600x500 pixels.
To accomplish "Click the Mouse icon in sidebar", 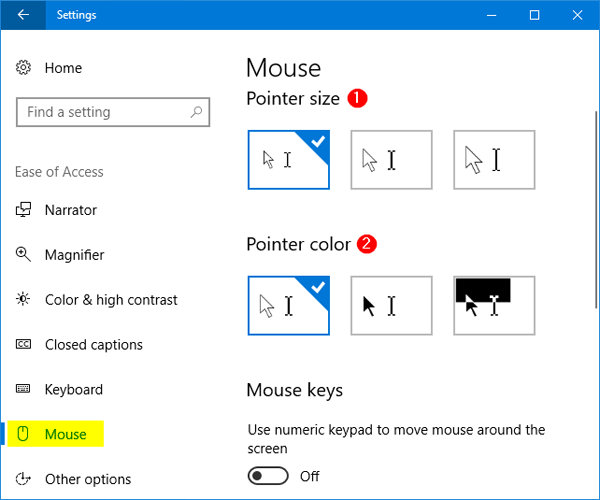I will (x=23, y=434).
